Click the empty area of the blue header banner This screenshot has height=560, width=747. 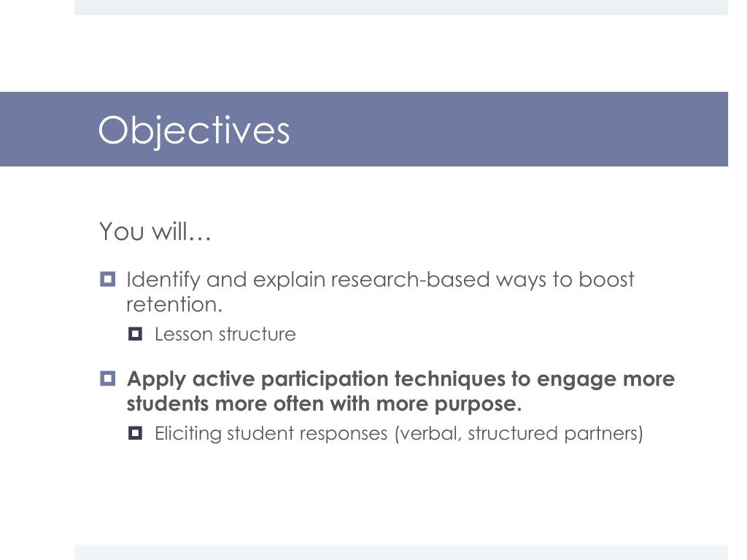pos(505,129)
